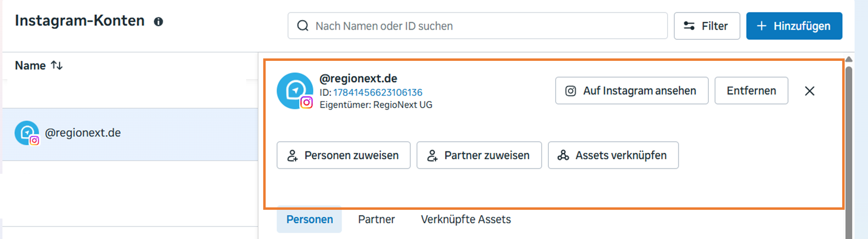
Task: Open the Verknüpfte Assets tab
Action: [466, 220]
